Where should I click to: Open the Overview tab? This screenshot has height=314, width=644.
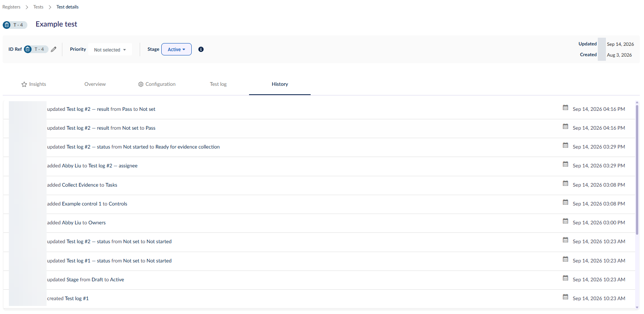[x=95, y=84]
